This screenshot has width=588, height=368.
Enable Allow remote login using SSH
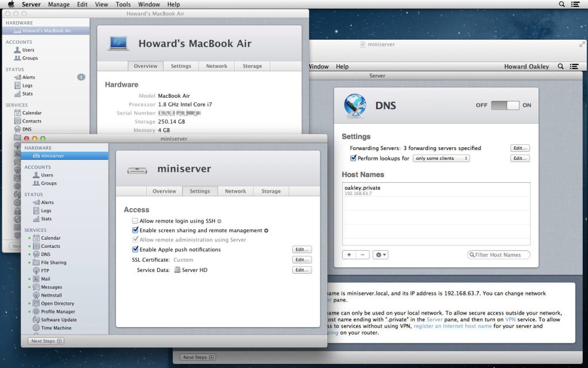[x=135, y=221]
